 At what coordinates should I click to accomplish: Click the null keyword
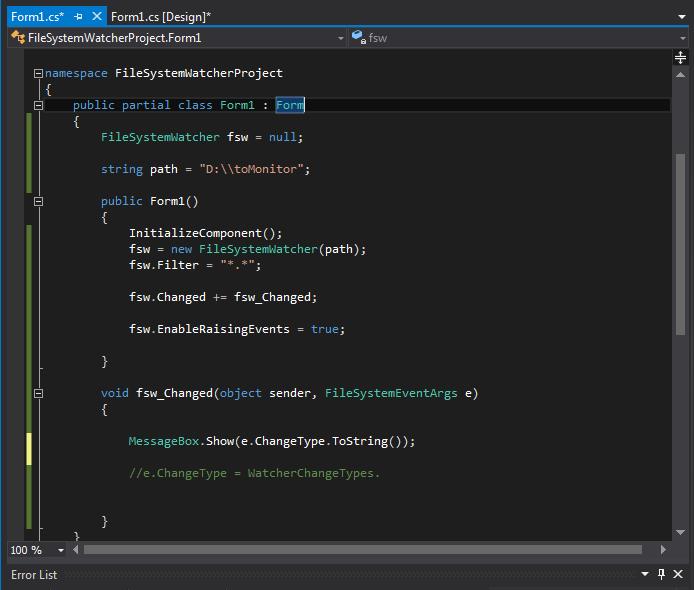[282, 137]
